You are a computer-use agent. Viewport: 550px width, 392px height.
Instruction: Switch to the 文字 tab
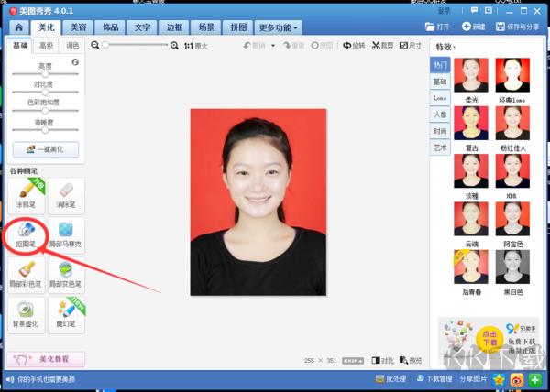pyautogui.click(x=142, y=27)
